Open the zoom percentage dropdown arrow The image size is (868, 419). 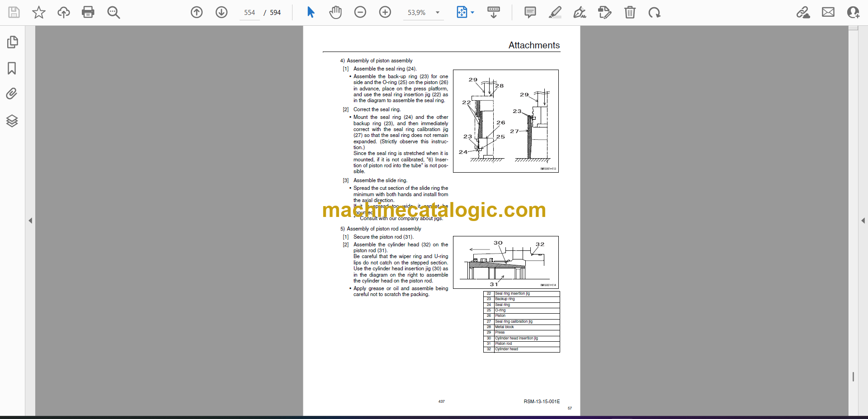pos(438,13)
